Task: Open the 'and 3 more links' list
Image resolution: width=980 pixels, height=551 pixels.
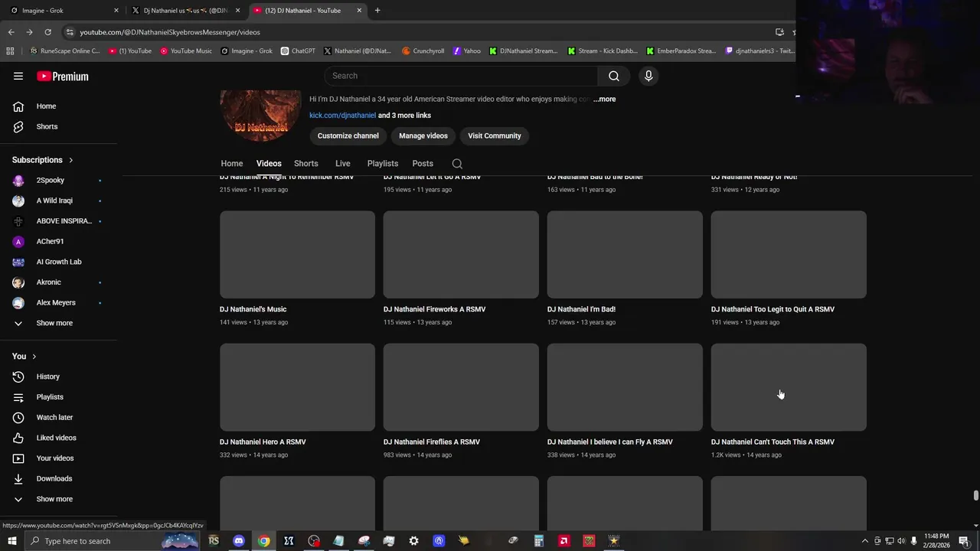Action: 404,116
